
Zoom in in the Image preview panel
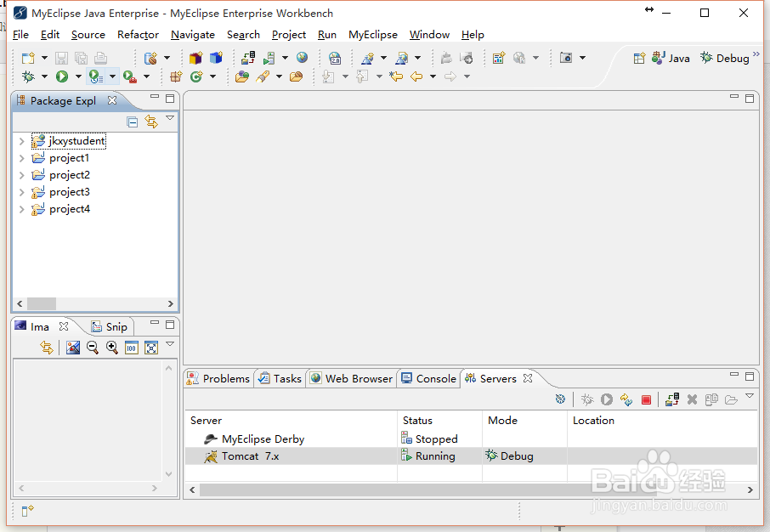click(112, 348)
